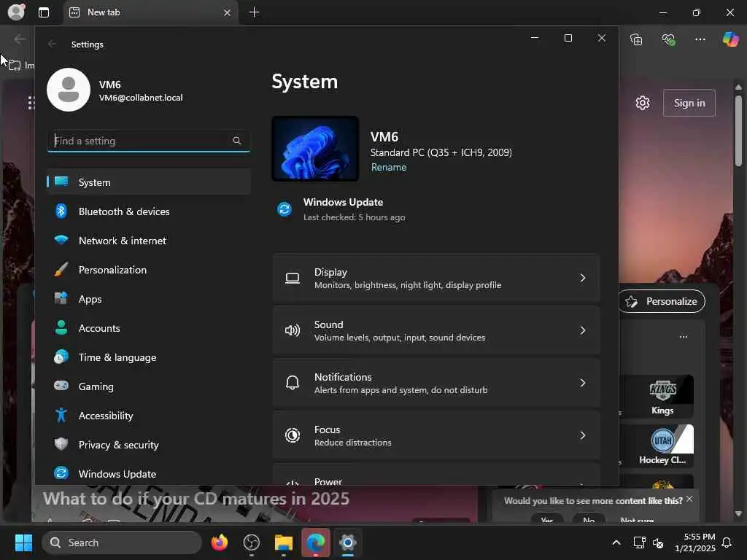
Task: Close the New tab tab in Edge
Action: click(x=228, y=12)
